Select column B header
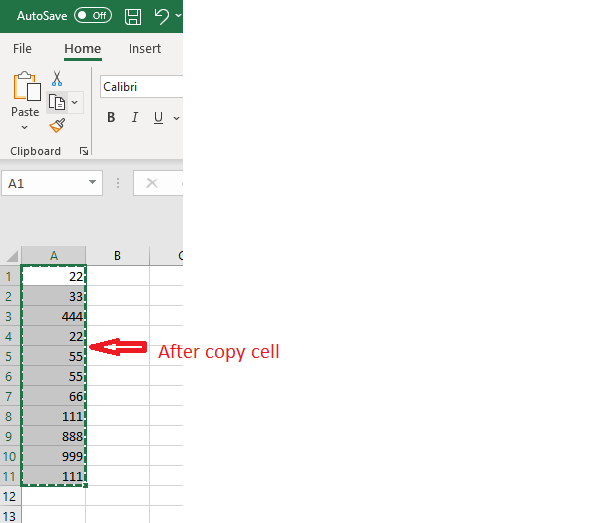Image resolution: width=601 pixels, height=523 pixels. (x=117, y=256)
